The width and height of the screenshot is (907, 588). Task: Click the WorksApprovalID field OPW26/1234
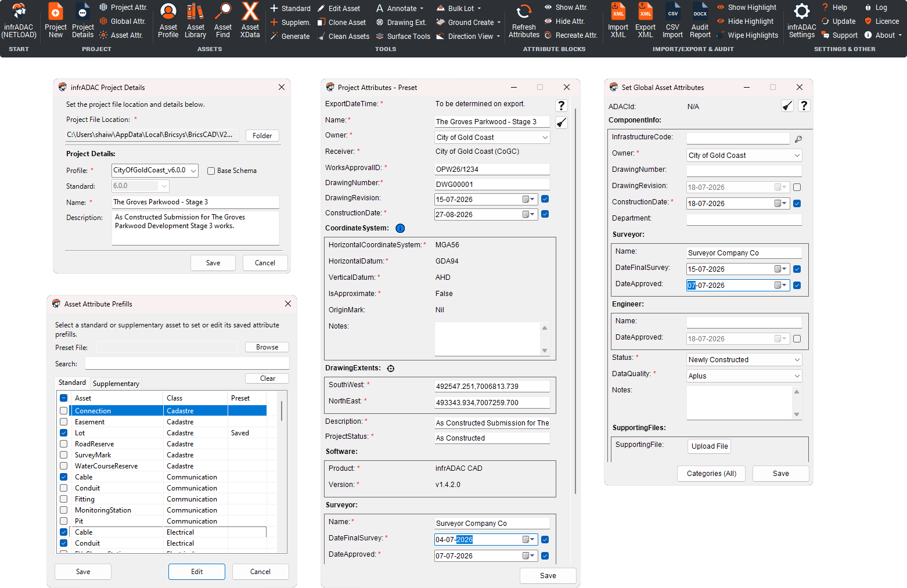click(x=492, y=169)
